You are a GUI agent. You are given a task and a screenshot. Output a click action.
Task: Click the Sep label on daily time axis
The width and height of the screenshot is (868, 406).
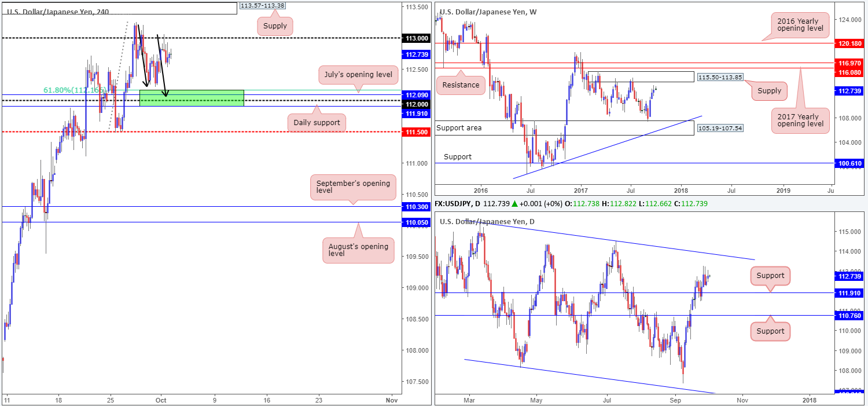(675, 400)
